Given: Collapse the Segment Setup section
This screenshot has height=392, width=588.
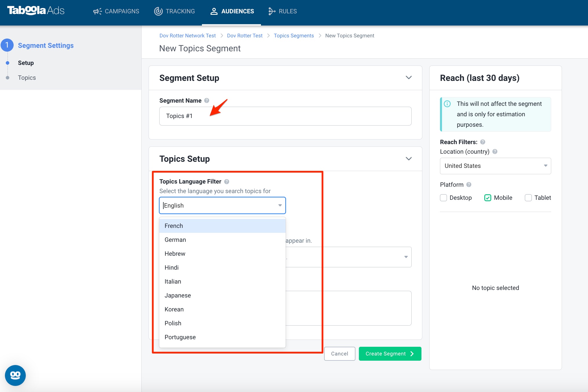Looking at the screenshot, I should (408, 78).
